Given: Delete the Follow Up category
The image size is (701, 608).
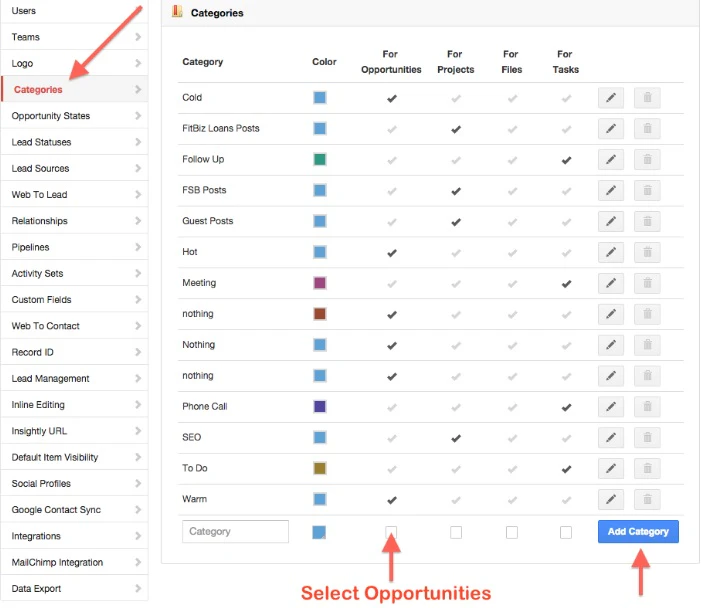Looking at the screenshot, I should click(647, 160).
